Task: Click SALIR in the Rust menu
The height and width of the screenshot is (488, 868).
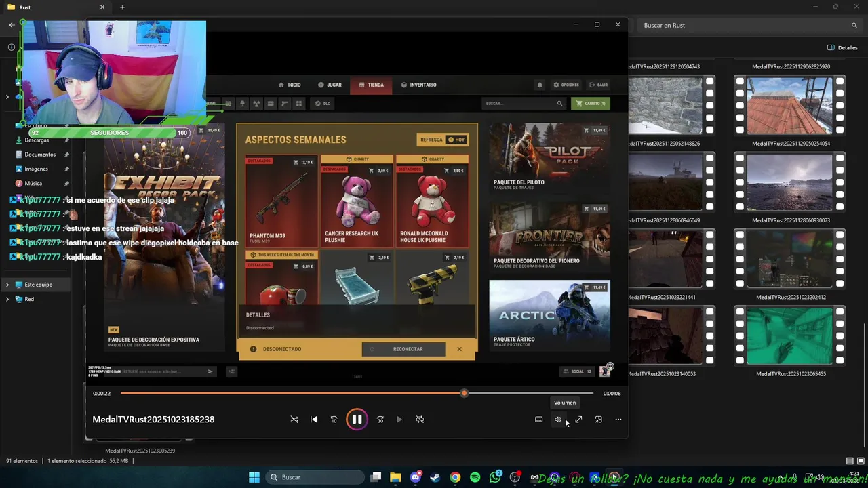Action: point(598,85)
